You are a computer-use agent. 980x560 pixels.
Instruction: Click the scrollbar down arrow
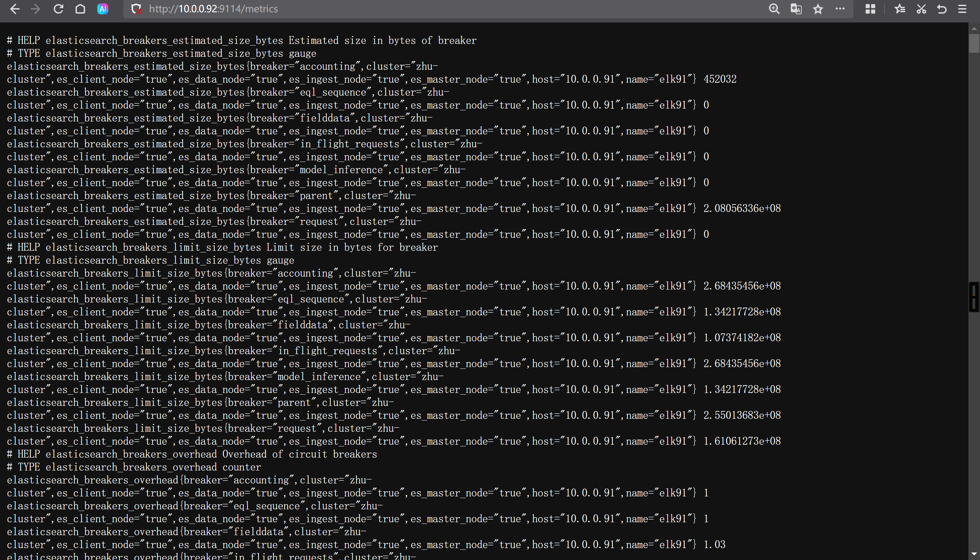[x=974, y=554]
